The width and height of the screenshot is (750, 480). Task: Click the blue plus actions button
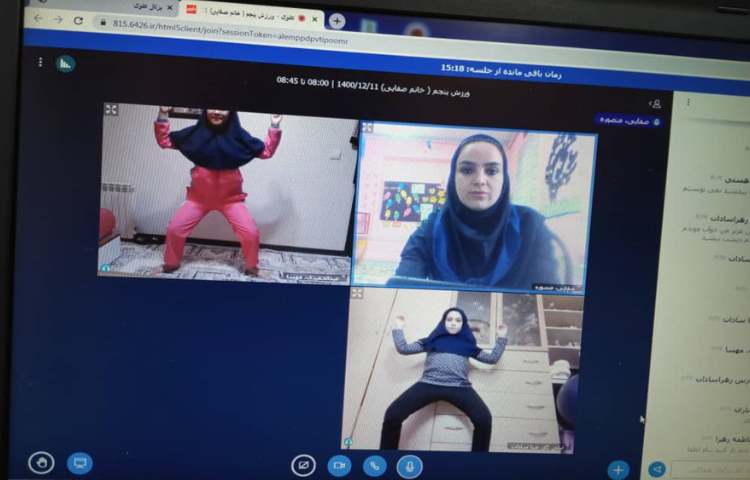618,469
